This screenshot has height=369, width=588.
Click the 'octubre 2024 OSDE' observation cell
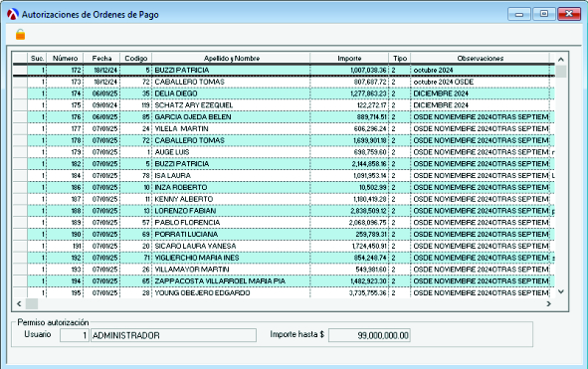480,82
